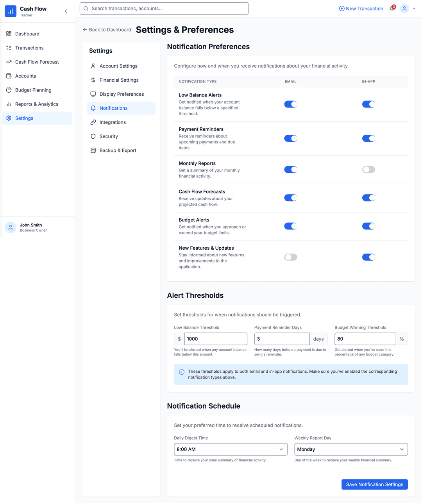The height and width of the screenshot is (504, 422).
Task: Click the search transactions field
Action: [164, 9]
